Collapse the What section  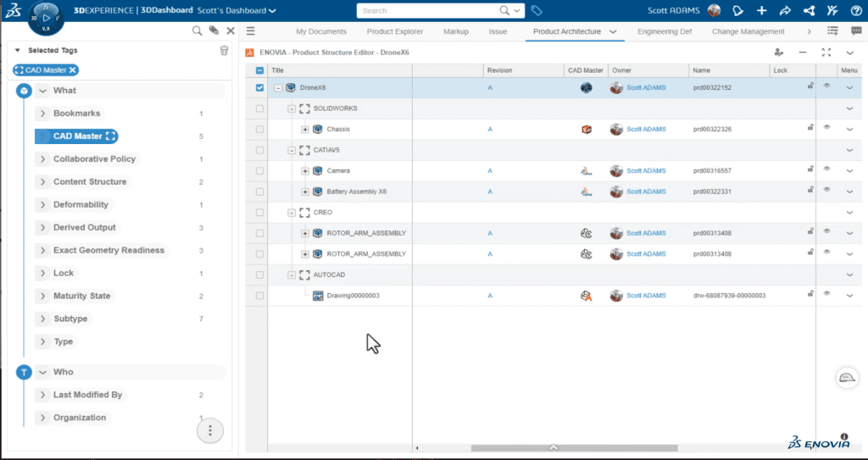coord(42,91)
